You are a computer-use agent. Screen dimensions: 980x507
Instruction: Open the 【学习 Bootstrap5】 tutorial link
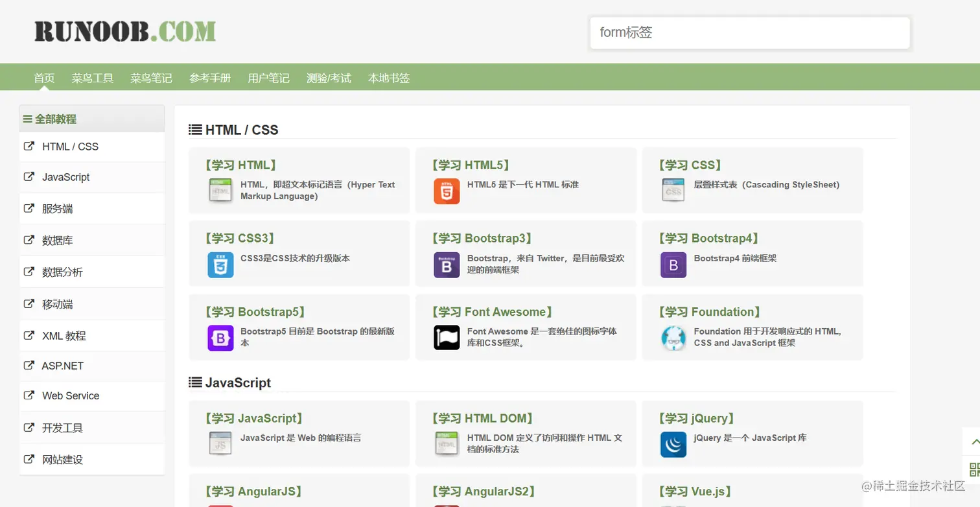point(255,312)
